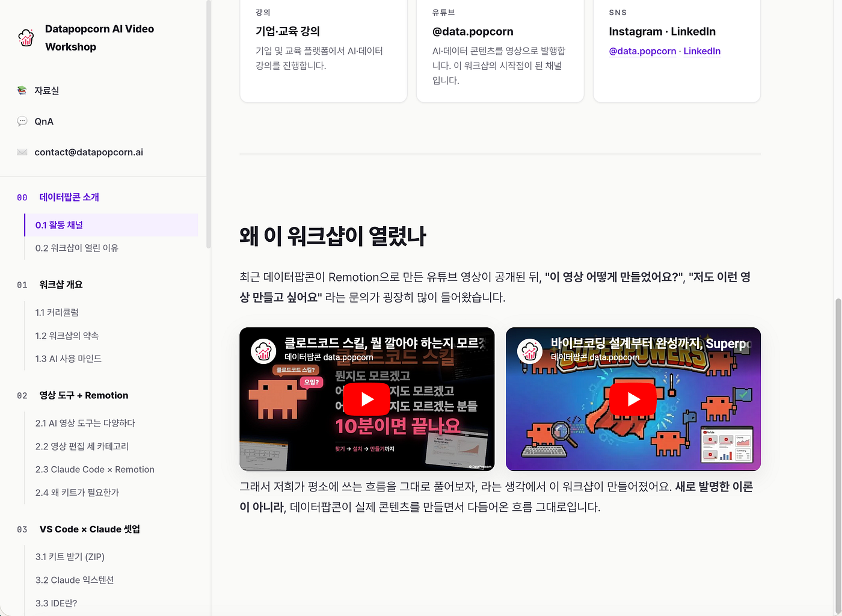This screenshot has width=842, height=616.
Task: Open 3.2 Claude 익스텐션 page
Action: pos(75,580)
